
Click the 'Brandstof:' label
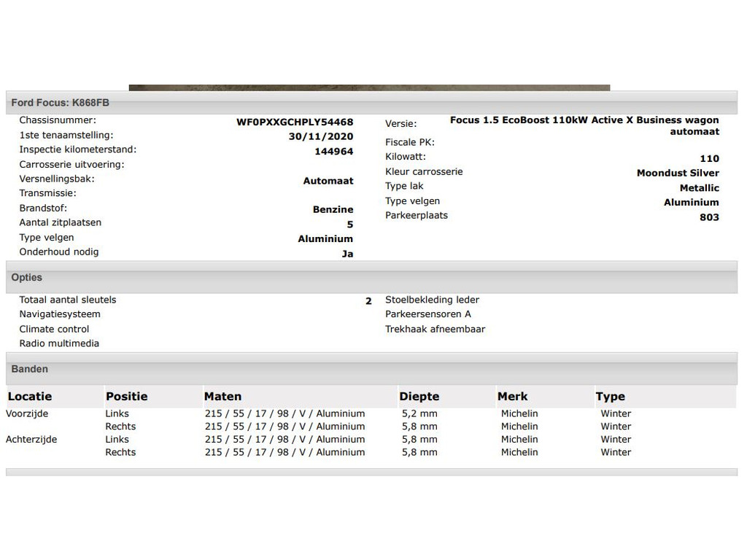43,208
